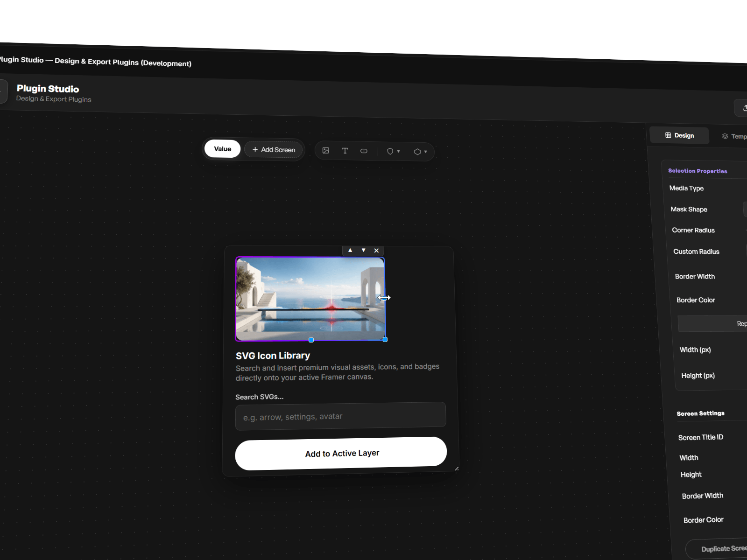Remove the selected image using the X icon
This screenshot has width=747, height=560.
tap(376, 251)
